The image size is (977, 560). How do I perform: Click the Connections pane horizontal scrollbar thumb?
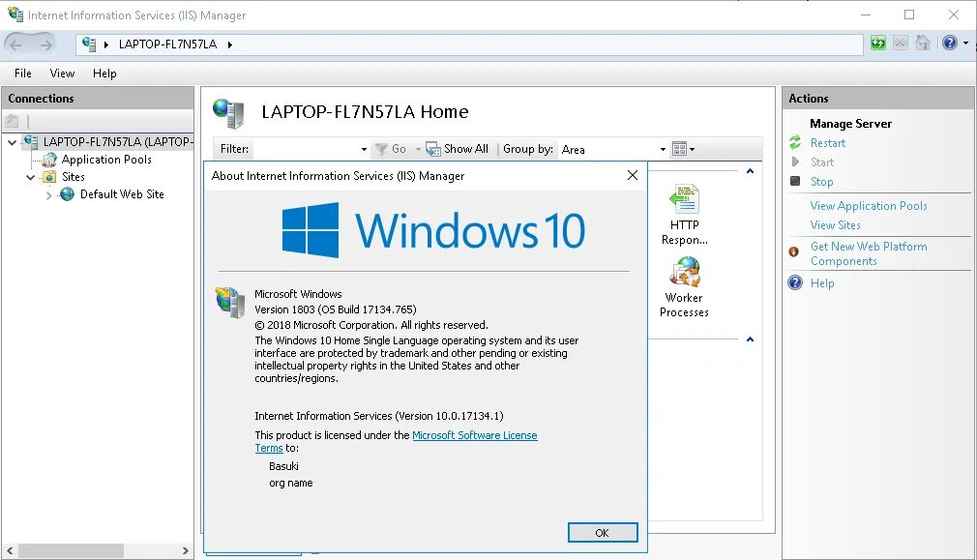point(71,550)
